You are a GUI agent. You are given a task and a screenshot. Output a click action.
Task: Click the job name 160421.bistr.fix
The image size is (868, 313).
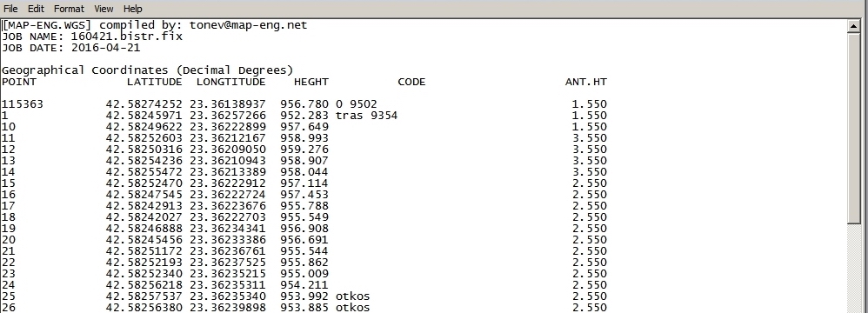[127, 37]
